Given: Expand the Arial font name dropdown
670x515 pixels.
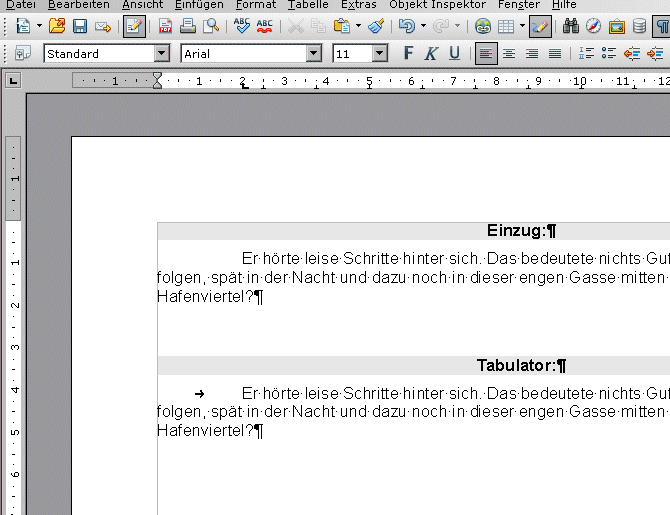Looking at the screenshot, I should click(313, 54).
